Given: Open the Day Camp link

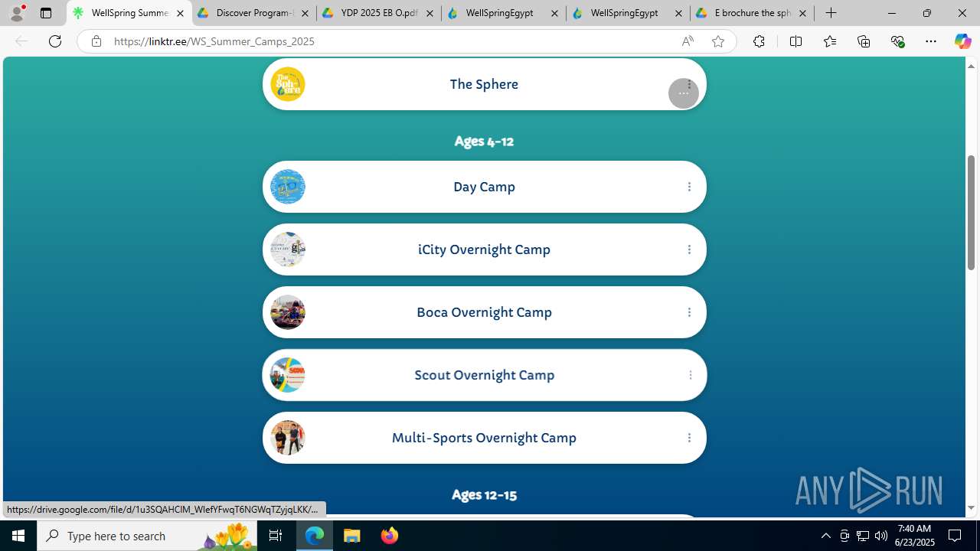Looking at the screenshot, I should pos(484,187).
